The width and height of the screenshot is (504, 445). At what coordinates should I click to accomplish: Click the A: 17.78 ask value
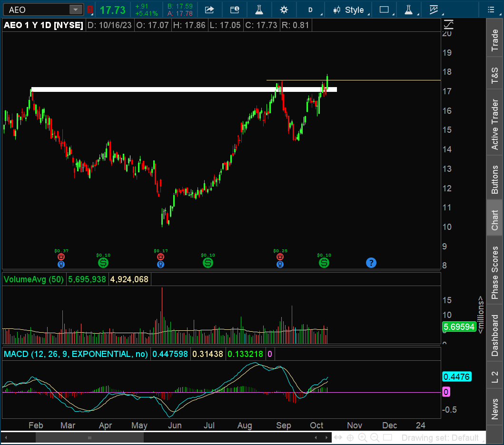(180, 13)
